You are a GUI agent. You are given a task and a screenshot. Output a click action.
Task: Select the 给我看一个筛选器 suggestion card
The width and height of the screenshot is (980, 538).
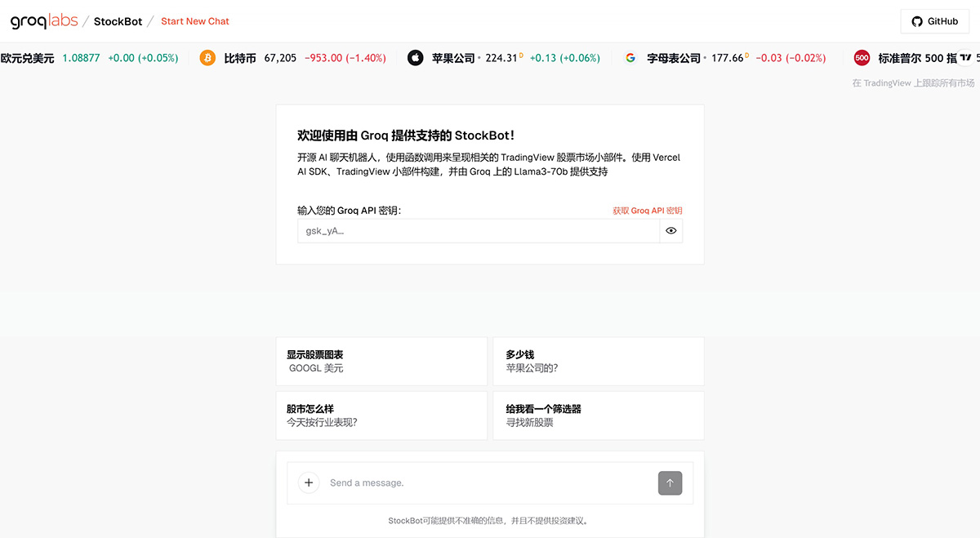[598, 415]
